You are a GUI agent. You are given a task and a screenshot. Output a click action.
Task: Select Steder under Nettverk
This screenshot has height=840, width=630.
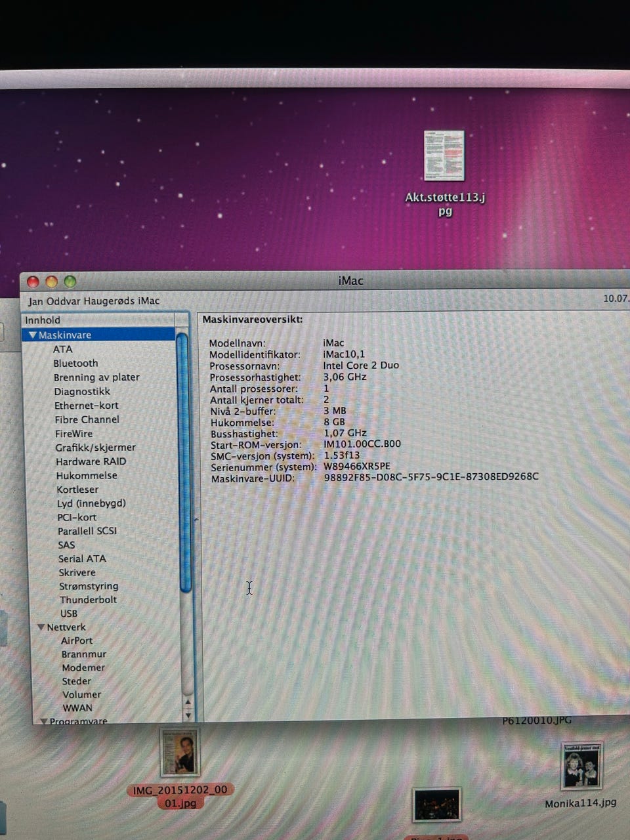click(77, 681)
